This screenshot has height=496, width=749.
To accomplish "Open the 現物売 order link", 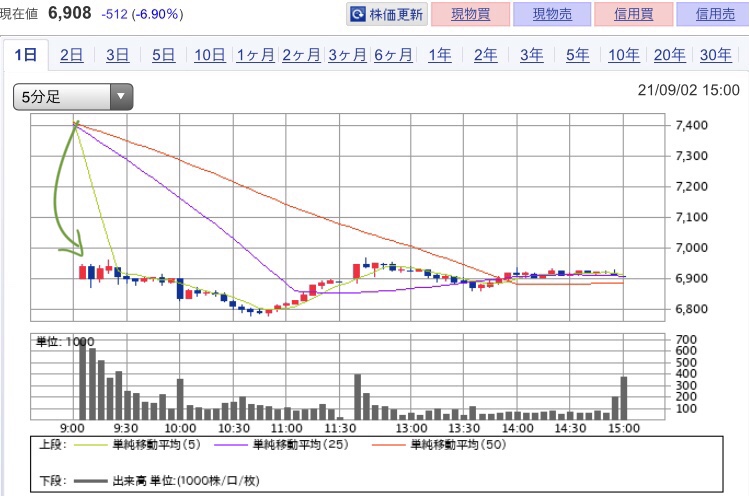I will pyautogui.click(x=552, y=14).
